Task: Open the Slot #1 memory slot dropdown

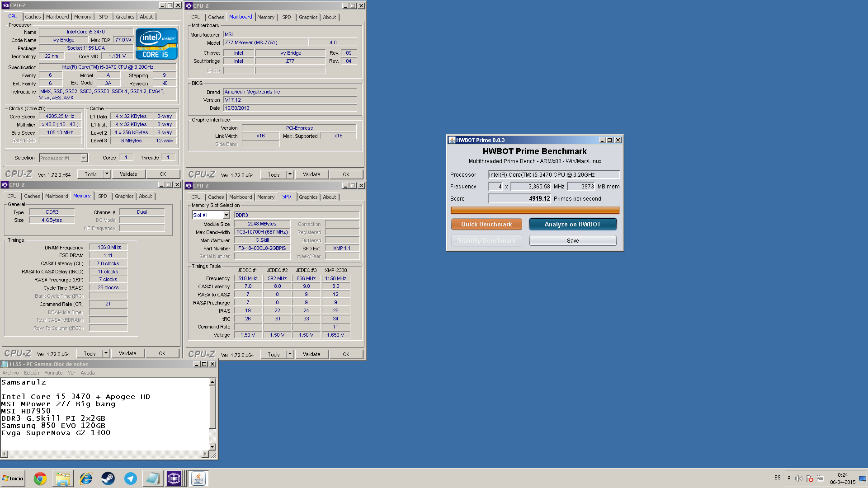Action: (226, 215)
